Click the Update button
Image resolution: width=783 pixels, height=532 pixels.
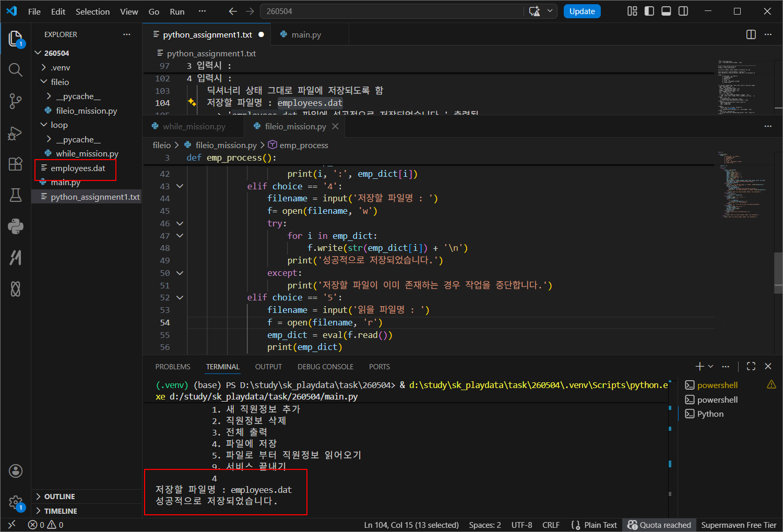582,11
